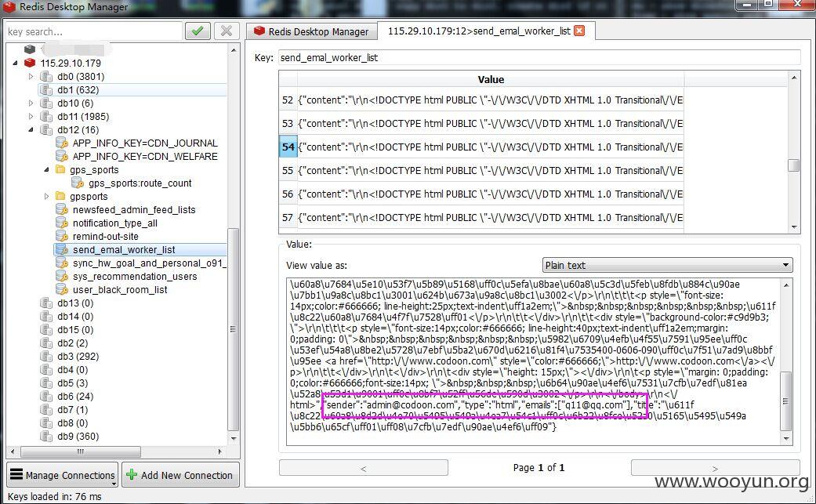This screenshot has width=816, height=504.
Task: Click the Value column header
Action: pos(491,80)
